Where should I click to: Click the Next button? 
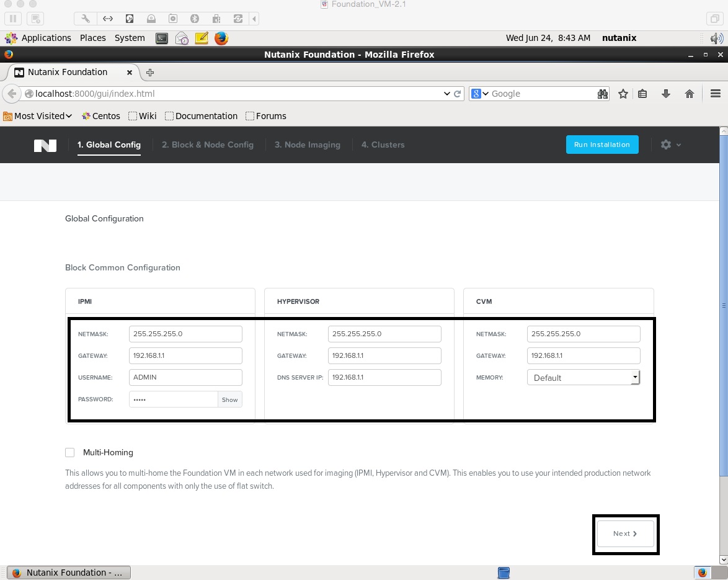tap(625, 533)
